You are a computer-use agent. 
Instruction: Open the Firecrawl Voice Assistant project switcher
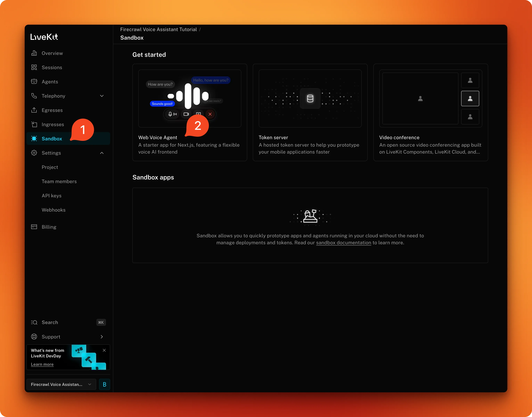tap(60, 384)
